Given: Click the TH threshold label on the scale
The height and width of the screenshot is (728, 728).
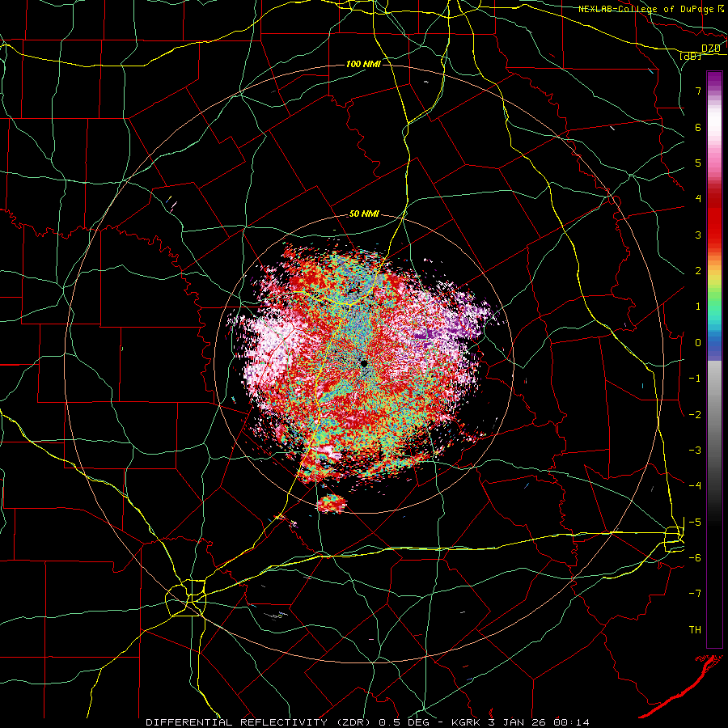Looking at the screenshot, I should pos(695,630).
